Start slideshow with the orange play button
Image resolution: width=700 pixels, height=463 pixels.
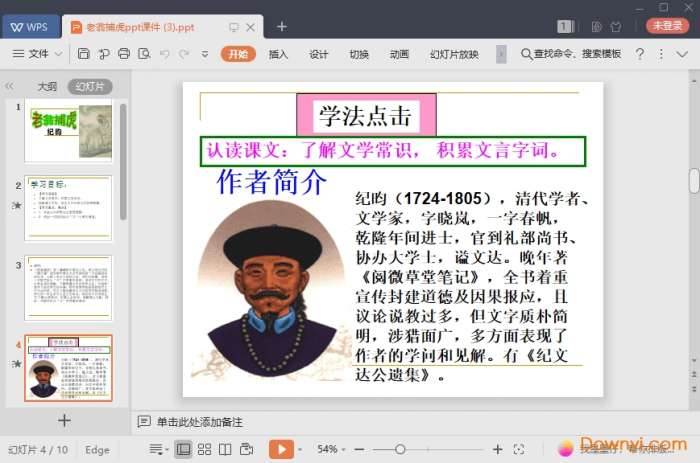tap(281, 449)
